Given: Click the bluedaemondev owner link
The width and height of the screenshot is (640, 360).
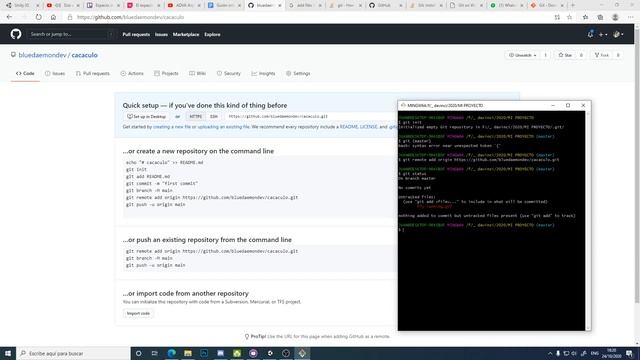Looking at the screenshot, I should 42,55.
